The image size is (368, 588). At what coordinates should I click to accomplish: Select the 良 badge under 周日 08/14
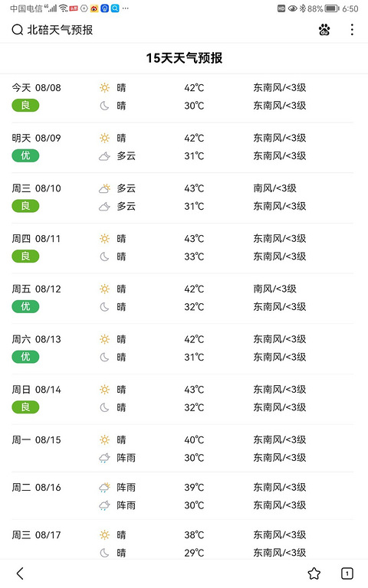pyautogui.click(x=25, y=407)
